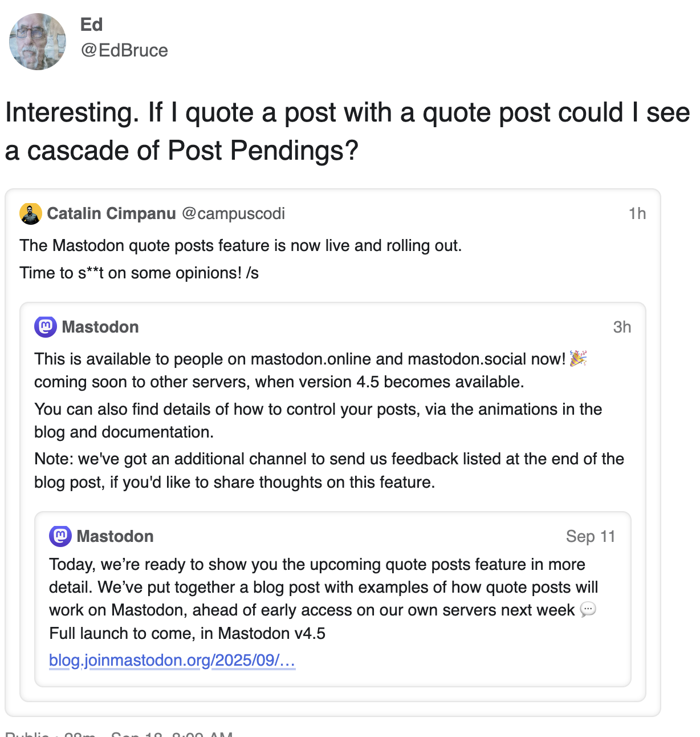Click the Sep 11 date

point(590,536)
